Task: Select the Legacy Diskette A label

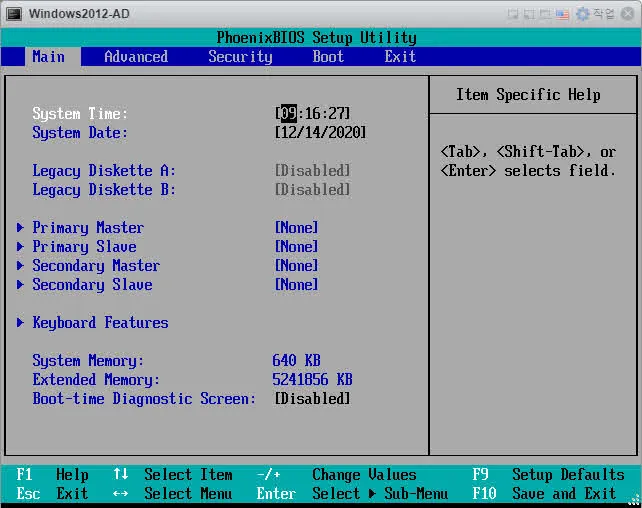Action: (x=104, y=170)
